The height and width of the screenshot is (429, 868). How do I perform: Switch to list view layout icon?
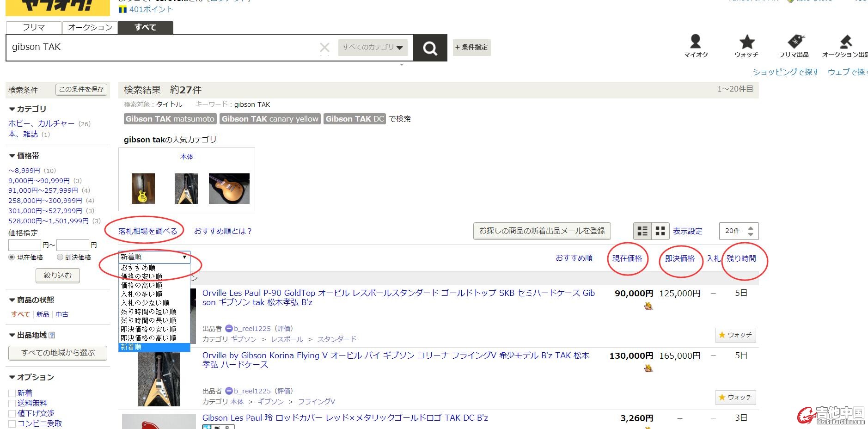(642, 231)
